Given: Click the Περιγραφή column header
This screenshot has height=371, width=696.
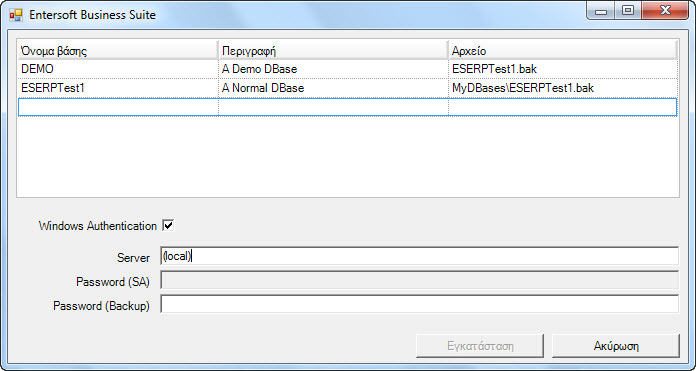Looking at the screenshot, I should tap(333, 50).
